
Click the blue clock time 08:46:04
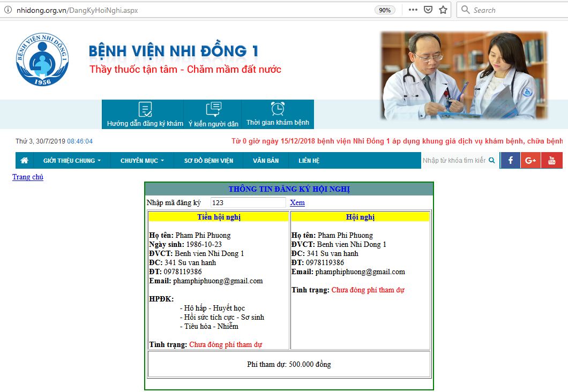tap(80, 141)
